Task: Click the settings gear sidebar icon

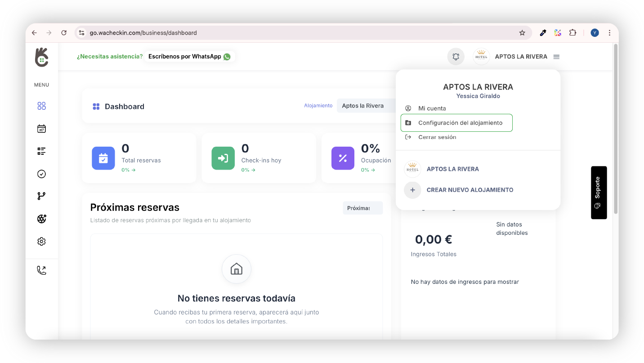Action: click(x=41, y=242)
